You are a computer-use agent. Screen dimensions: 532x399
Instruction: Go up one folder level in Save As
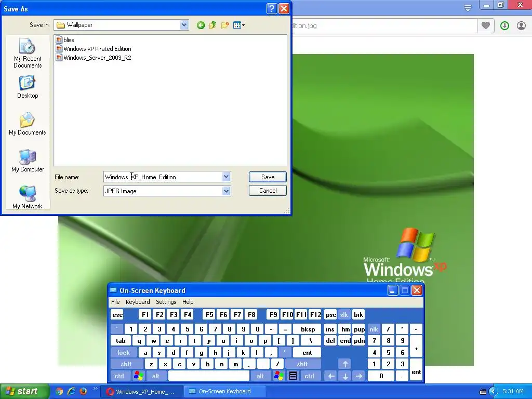tap(212, 25)
